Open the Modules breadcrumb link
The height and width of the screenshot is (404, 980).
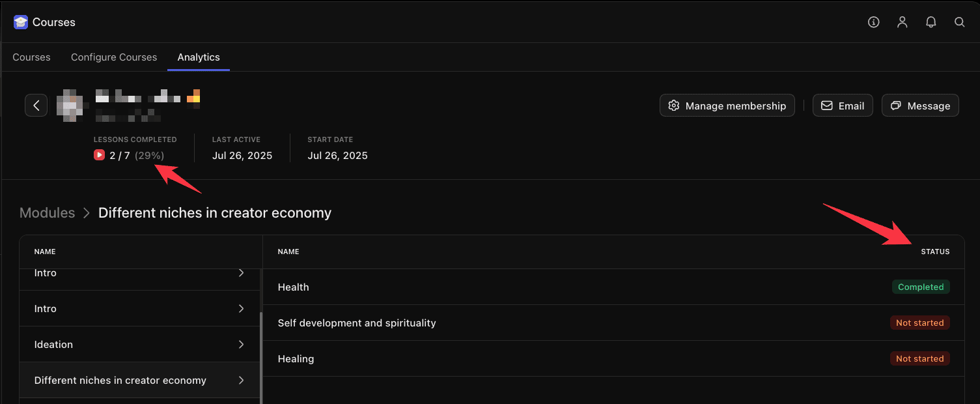(x=47, y=212)
